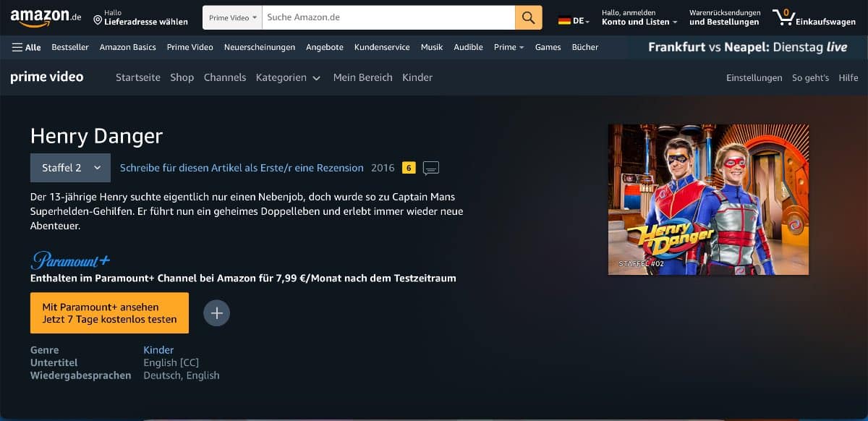Click the age rating 6 badge

click(x=409, y=168)
